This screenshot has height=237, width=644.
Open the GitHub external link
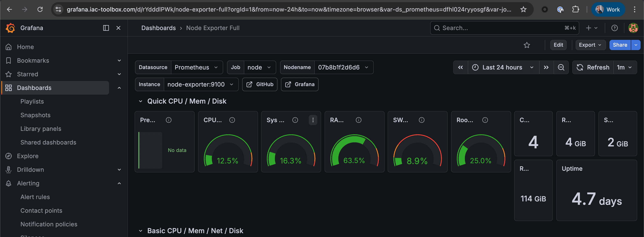[260, 84]
